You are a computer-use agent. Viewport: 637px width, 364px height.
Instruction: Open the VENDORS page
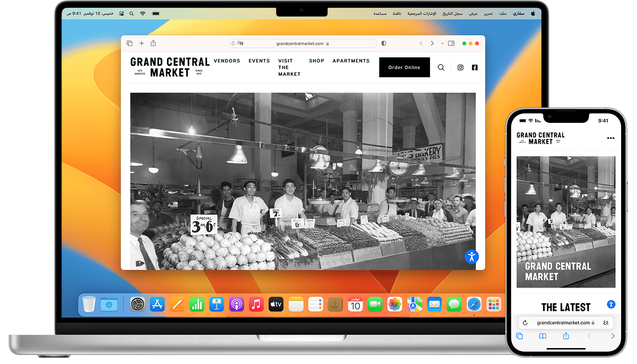tap(227, 61)
